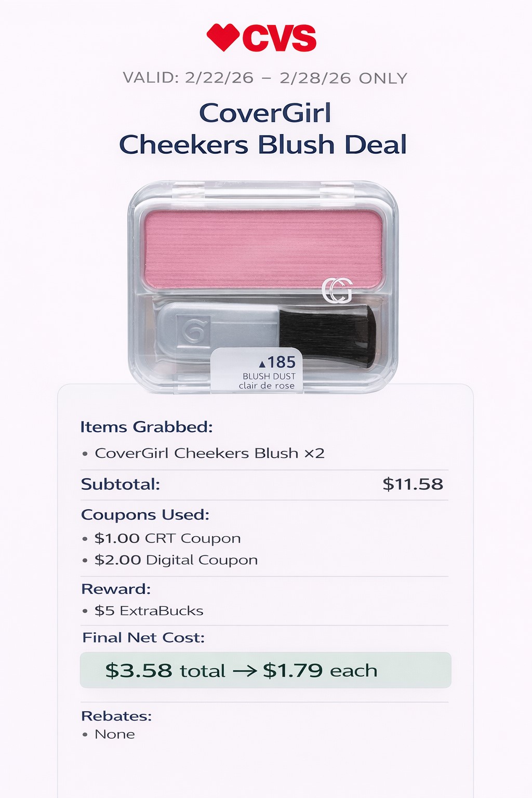Click the black brush bristles
Screen dimensions: 532x798
[x=327, y=335]
